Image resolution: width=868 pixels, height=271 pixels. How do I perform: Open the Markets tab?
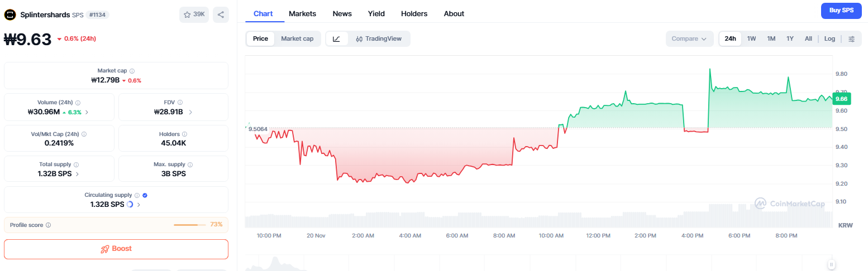[302, 13]
